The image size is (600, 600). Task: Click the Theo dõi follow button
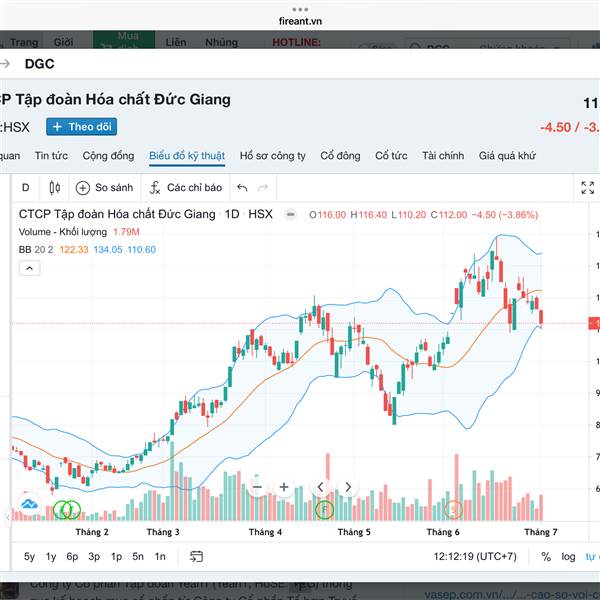[82, 127]
